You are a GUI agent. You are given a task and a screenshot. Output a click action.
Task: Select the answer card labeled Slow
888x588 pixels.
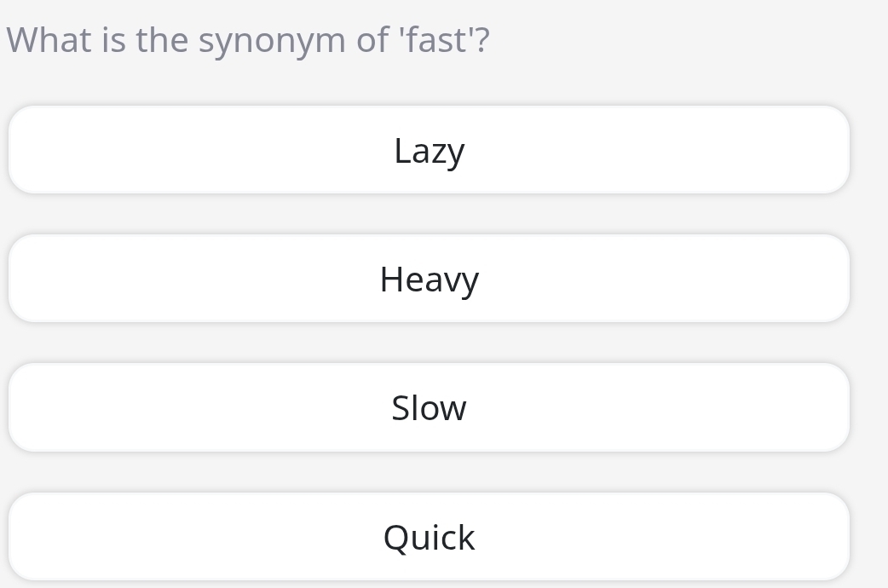[429, 408]
